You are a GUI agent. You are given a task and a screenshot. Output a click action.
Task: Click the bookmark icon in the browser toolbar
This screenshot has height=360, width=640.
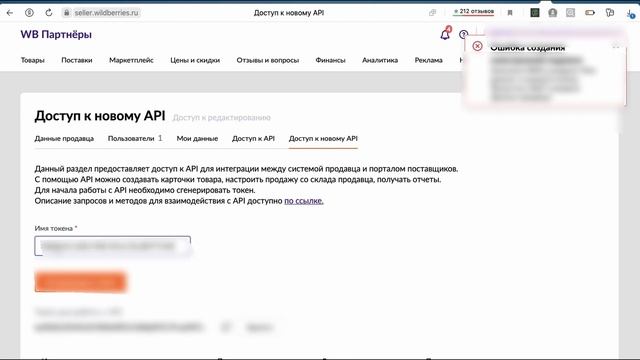(510, 13)
